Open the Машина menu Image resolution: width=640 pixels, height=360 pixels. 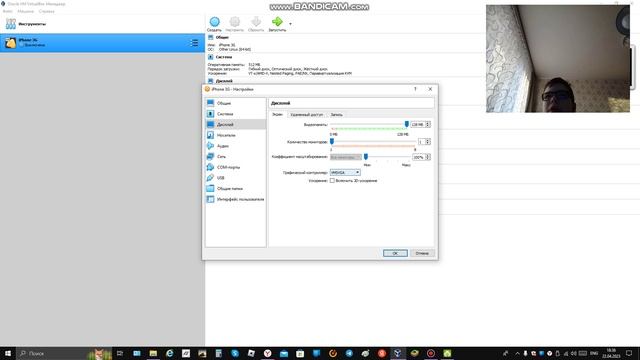pos(25,11)
